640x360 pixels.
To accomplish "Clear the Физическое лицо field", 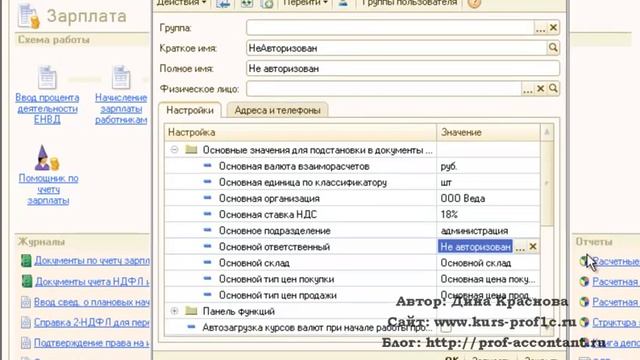I will (x=540, y=89).
